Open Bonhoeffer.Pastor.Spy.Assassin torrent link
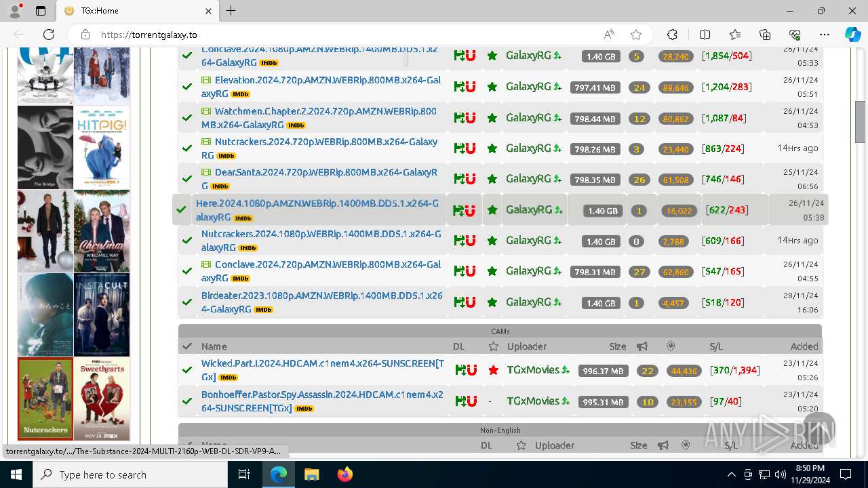Image resolution: width=868 pixels, height=488 pixels. (x=321, y=401)
